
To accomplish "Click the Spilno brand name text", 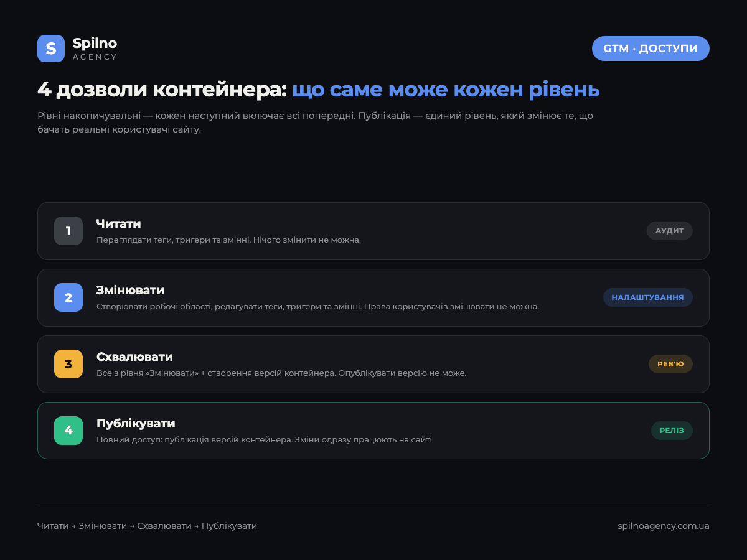I will 95,43.
